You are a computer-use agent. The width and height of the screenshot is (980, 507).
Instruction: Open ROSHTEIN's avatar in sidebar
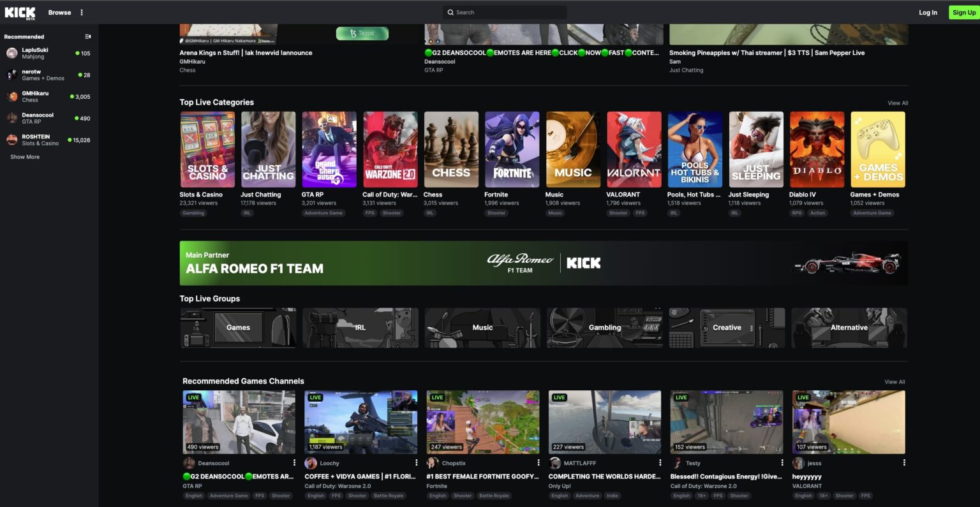tap(12, 140)
